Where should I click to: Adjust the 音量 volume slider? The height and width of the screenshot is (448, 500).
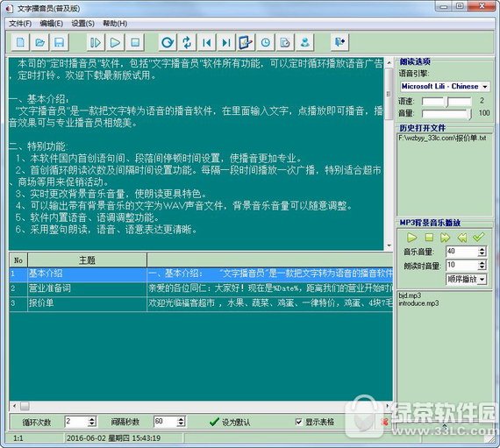(x=446, y=113)
